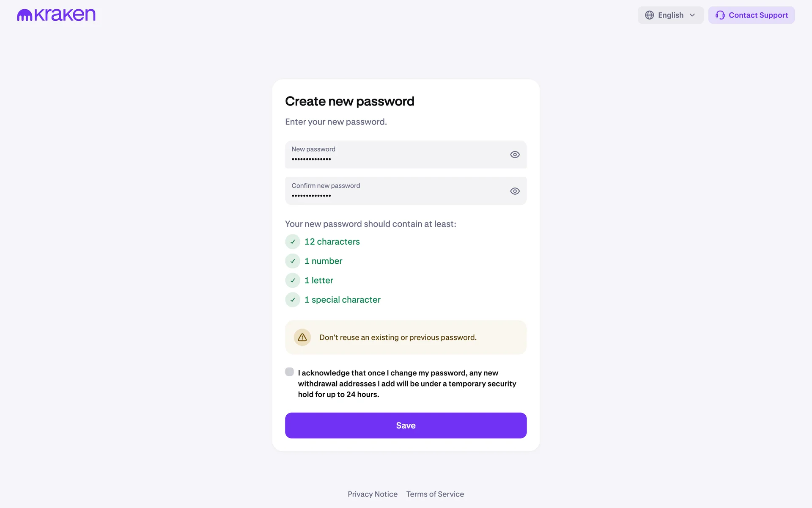Expand the language chevron arrow
This screenshot has width=812, height=508.
(x=692, y=15)
